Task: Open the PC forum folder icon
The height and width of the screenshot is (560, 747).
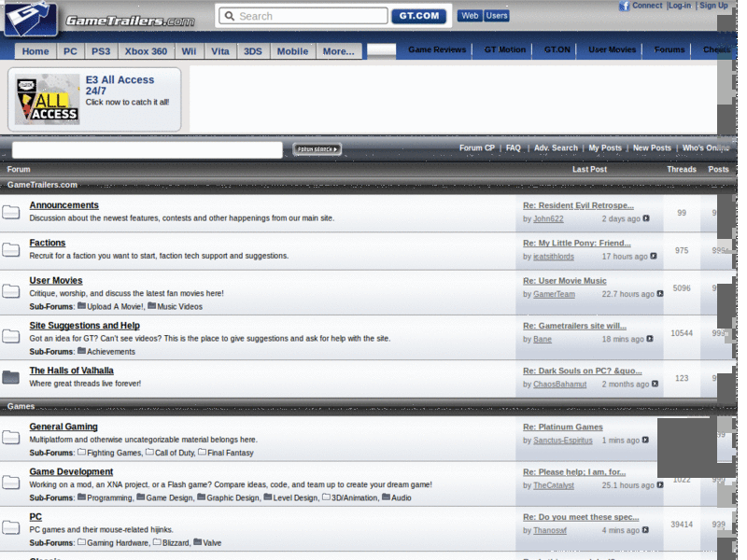Action: 10,527
